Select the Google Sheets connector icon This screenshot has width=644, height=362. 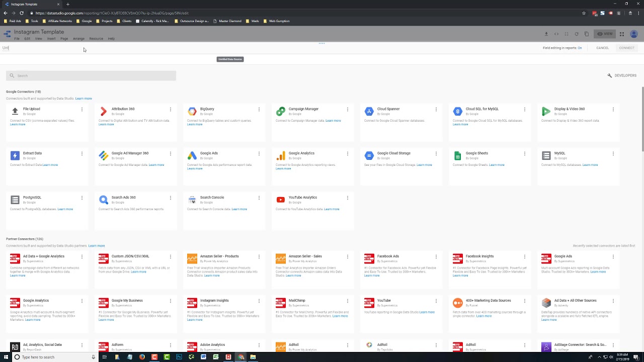point(457,156)
